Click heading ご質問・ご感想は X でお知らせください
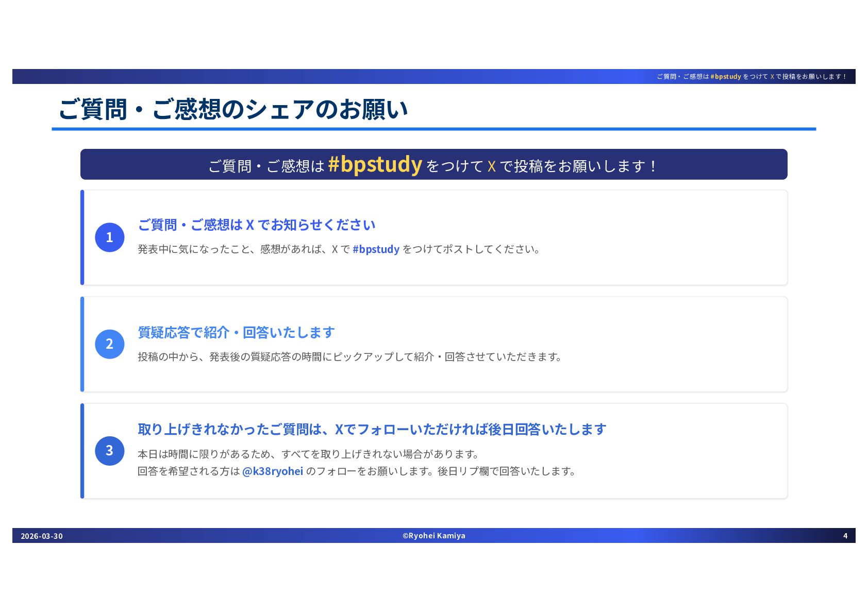The image size is (868, 613). (257, 225)
